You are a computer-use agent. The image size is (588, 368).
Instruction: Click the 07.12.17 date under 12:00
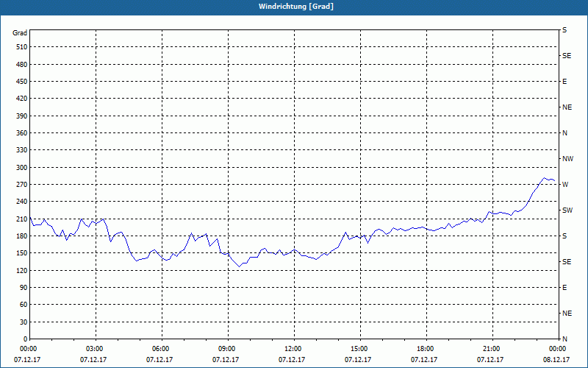click(291, 360)
